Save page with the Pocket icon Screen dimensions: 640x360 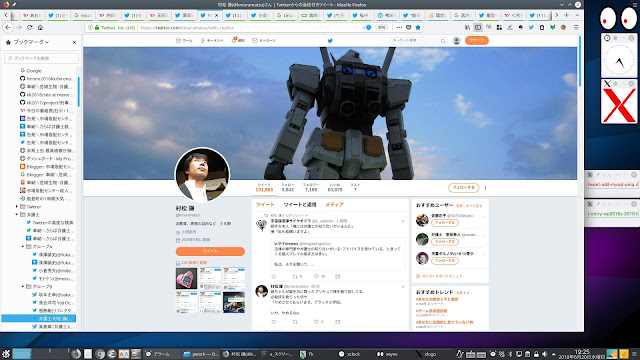[409, 27]
